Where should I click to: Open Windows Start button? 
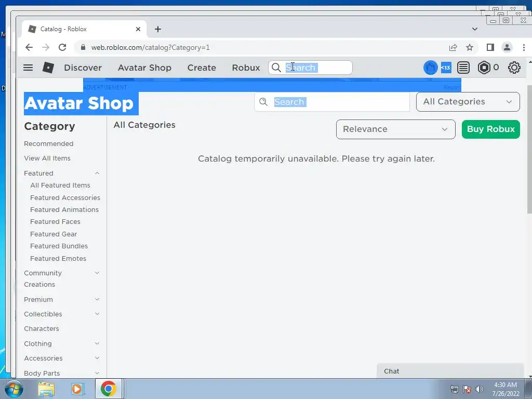point(14,389)
